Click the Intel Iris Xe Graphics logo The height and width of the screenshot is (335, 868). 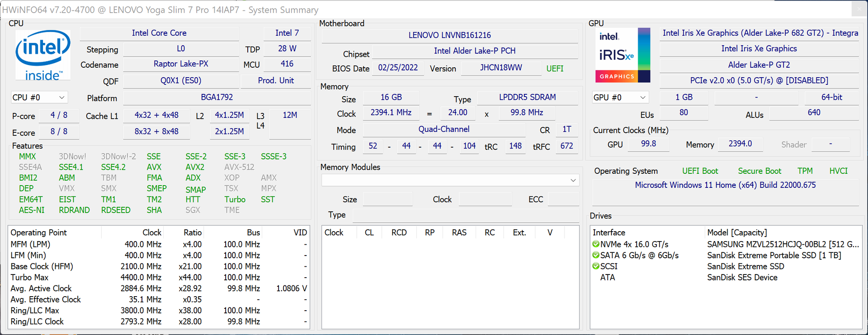coord(623,55)
